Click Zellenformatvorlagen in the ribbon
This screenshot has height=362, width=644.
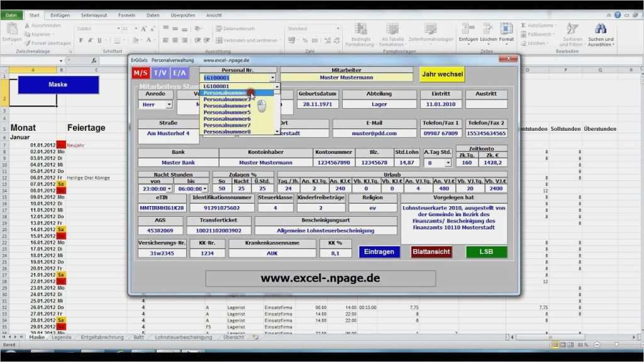(x=431, y=35)
